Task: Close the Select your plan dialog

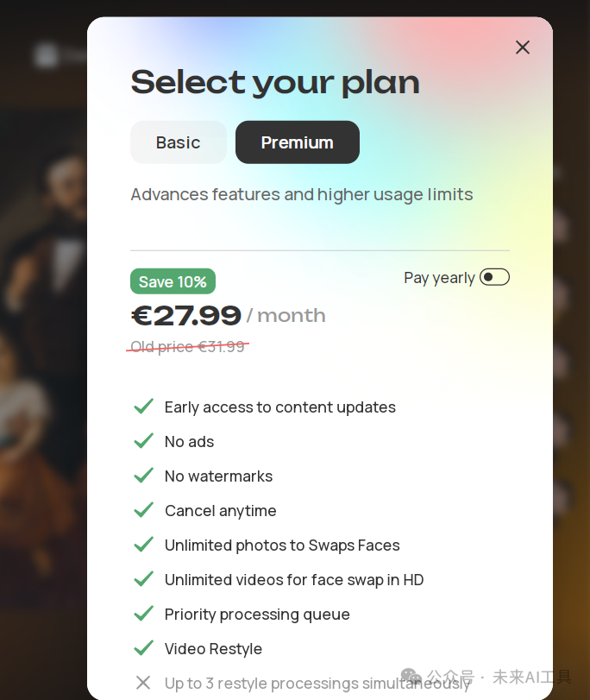Action: point(523,47)
